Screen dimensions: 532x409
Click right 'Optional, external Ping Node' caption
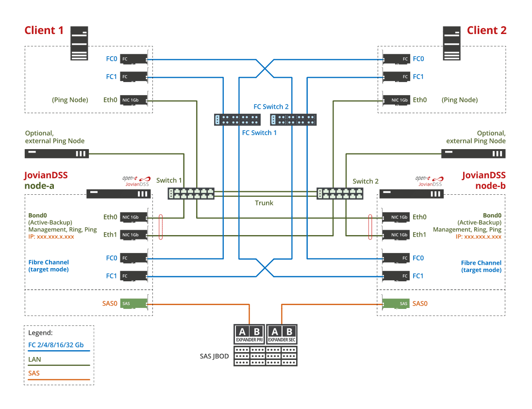click(476, 137)
